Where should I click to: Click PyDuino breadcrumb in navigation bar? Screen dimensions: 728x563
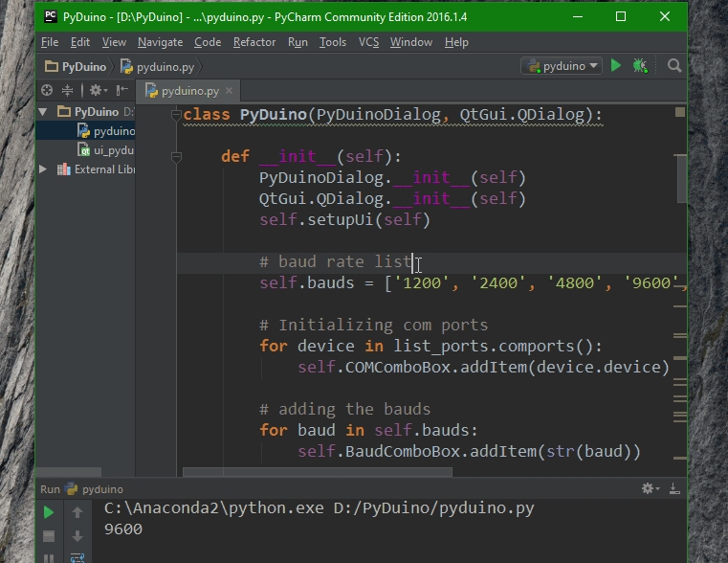point(76,67)
